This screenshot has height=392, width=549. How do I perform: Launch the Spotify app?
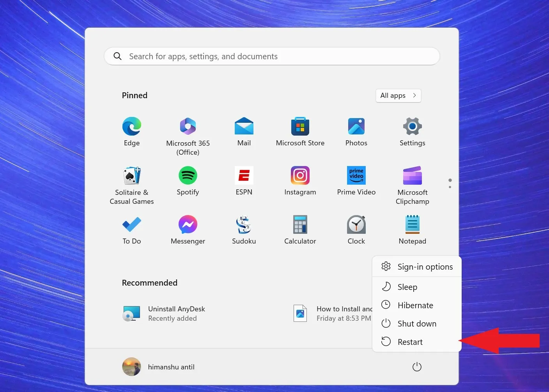(x=188, y=179)
